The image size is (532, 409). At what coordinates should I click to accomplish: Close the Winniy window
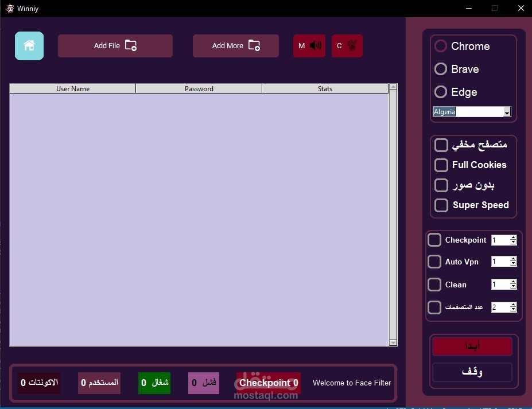pyautogui.click(x=521, y=8)
